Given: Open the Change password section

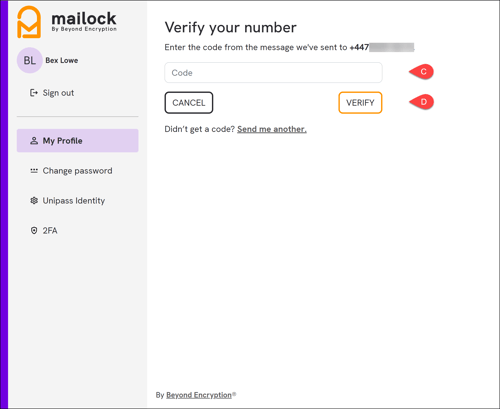Looking at the screenshot, I should pos(77,171).
